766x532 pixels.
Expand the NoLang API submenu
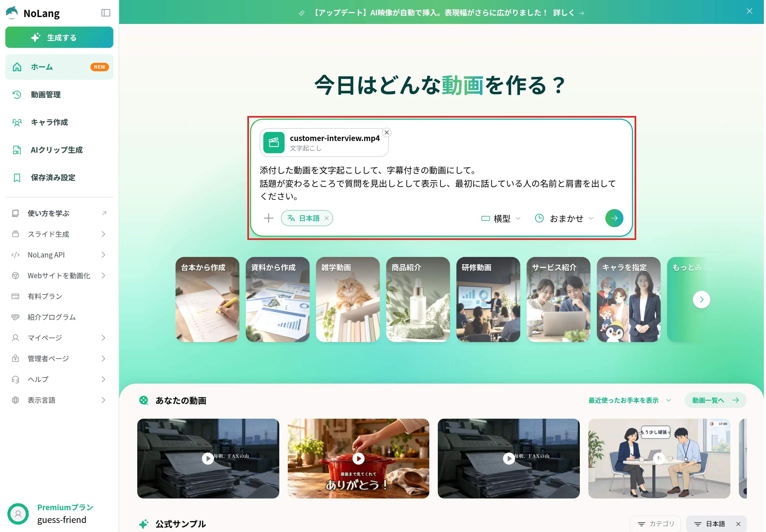(x=59, y=255)
